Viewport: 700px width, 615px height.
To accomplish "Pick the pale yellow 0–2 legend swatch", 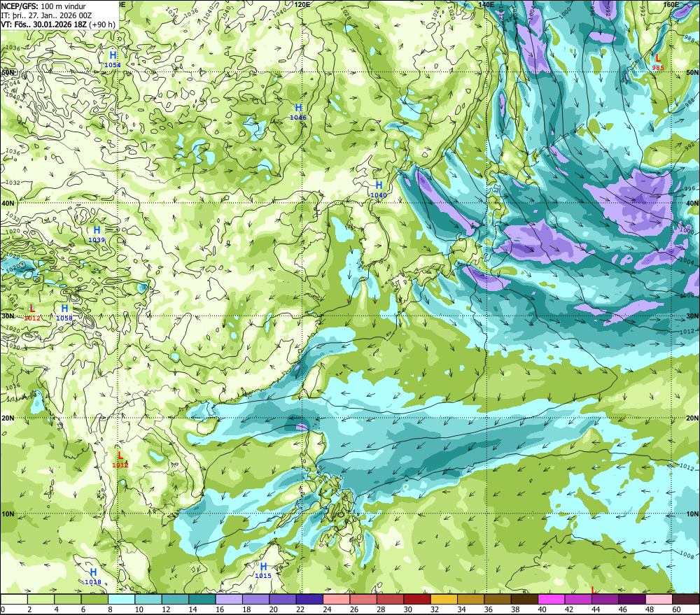I will [x=14, y=599].
